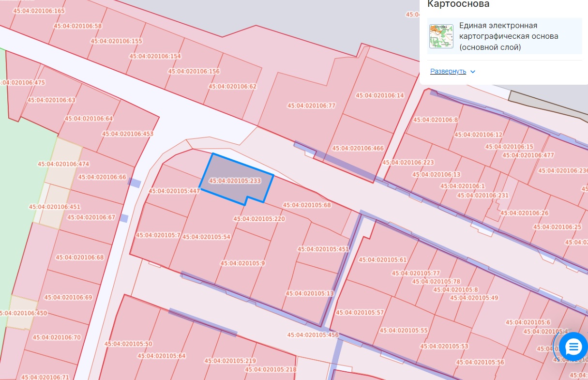Click parcel label 45:04:020106:453
The width and height of the screenshot is (588, 380).
(127, 134)
